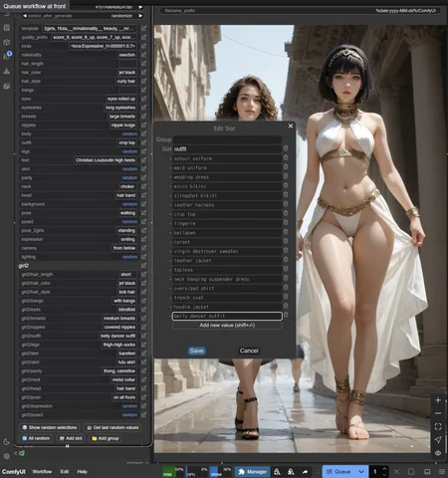The width and height of the screenshot is (448, 478).
Task: Click the fit view frame icon
Action: [438, 426]
